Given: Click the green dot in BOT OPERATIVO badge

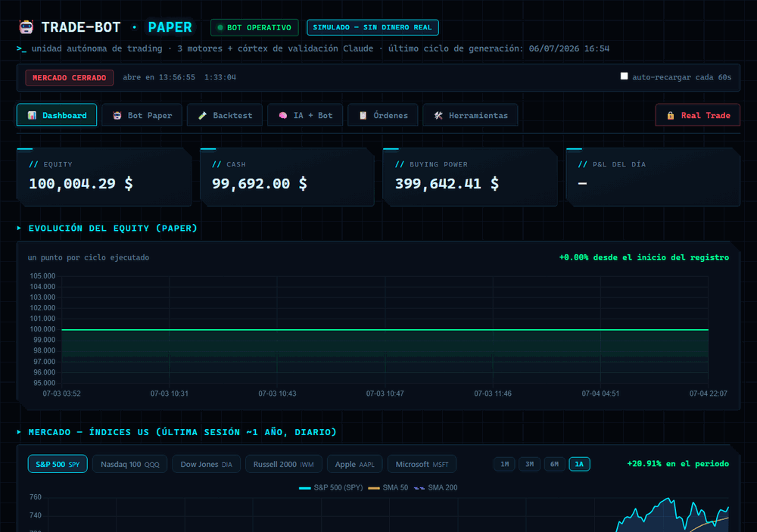Looking at the screenshot, I should (220, 27).
